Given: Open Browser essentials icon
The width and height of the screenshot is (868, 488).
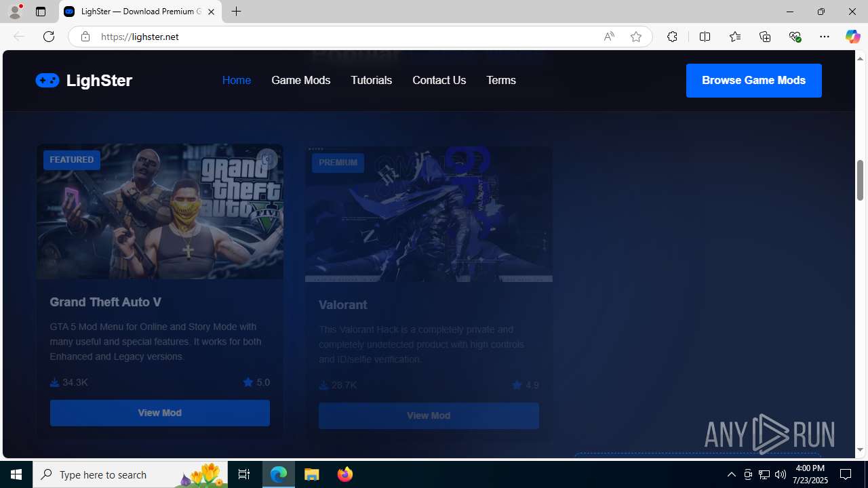Looking at the screenshot, I should point(795,37).
